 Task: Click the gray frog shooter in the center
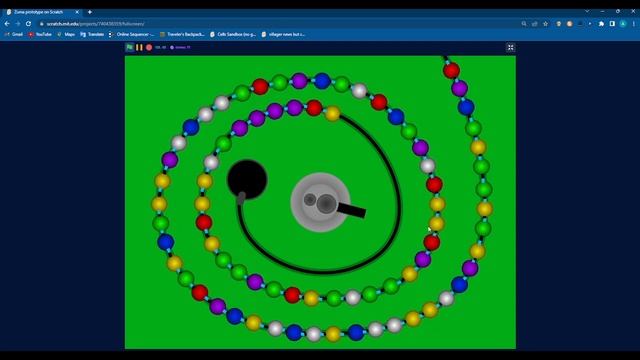point(320,202)
